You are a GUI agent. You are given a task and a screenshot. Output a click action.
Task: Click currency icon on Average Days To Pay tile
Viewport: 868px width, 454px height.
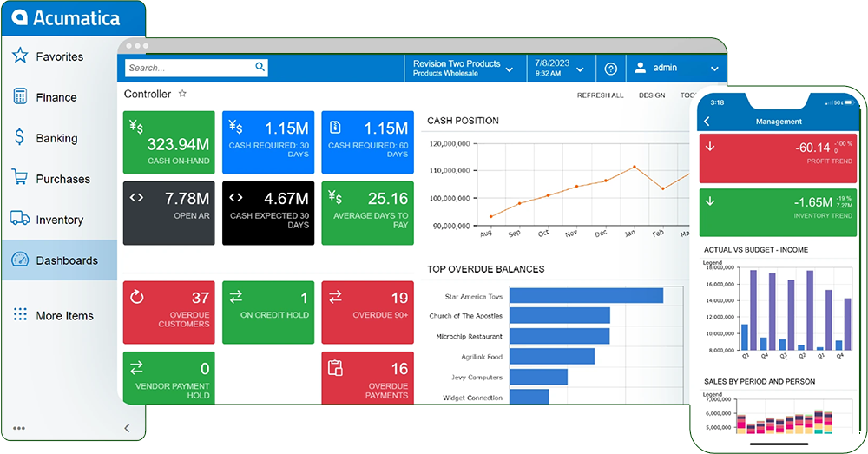[x=335, y=196]
